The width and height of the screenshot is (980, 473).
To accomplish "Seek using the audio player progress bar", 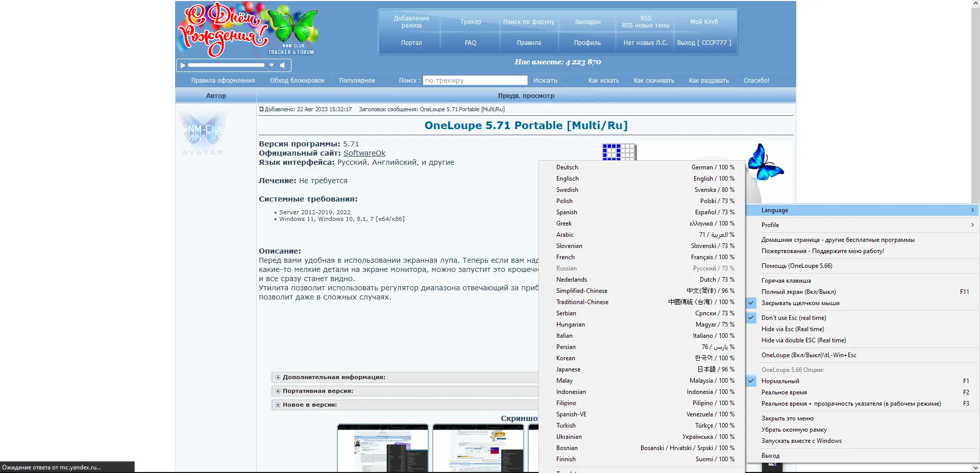I will (x=226, y=65).
